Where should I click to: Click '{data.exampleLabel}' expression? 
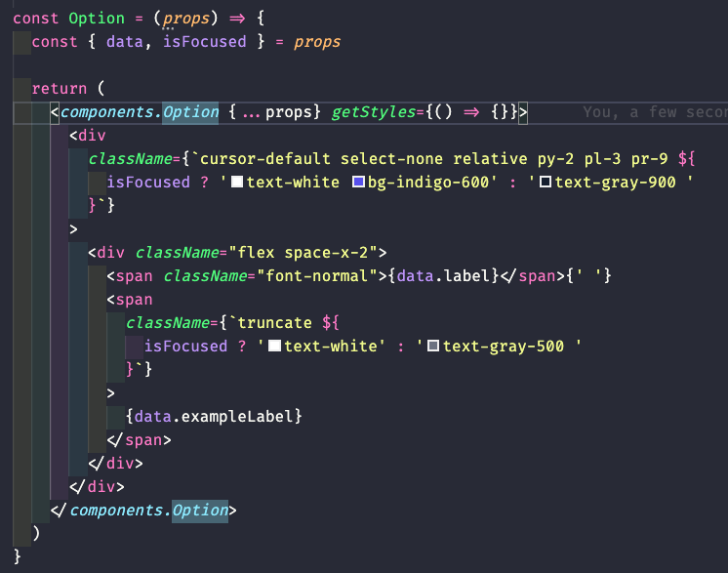point(214,416)
